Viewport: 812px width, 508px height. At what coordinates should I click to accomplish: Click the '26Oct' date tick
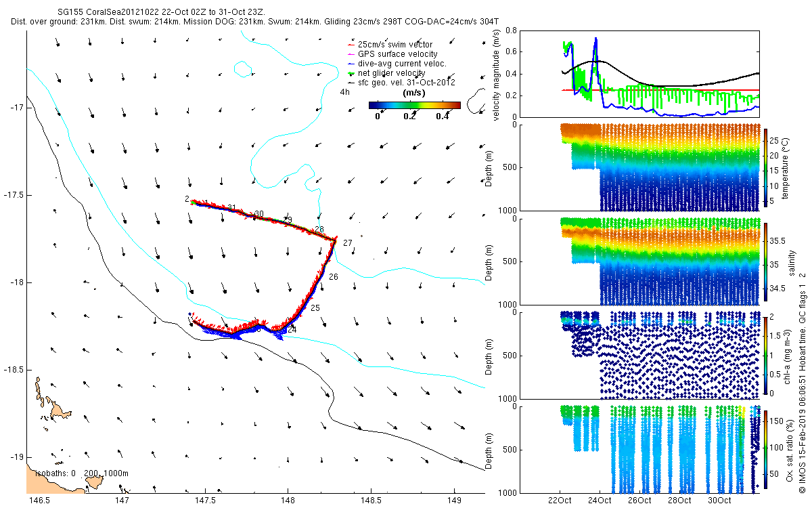click(639, 501)
